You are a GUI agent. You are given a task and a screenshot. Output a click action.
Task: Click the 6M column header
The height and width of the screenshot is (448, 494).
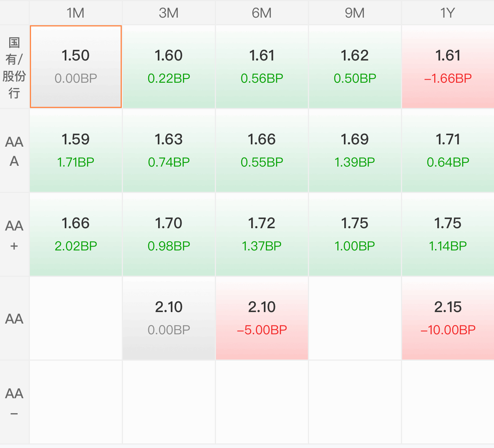262,13
